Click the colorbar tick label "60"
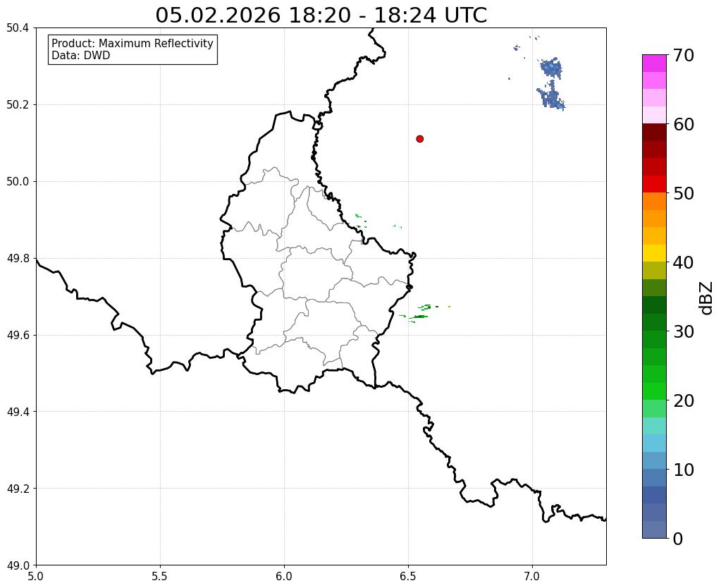This screenshot has height=588, width=721. [684, 124]
